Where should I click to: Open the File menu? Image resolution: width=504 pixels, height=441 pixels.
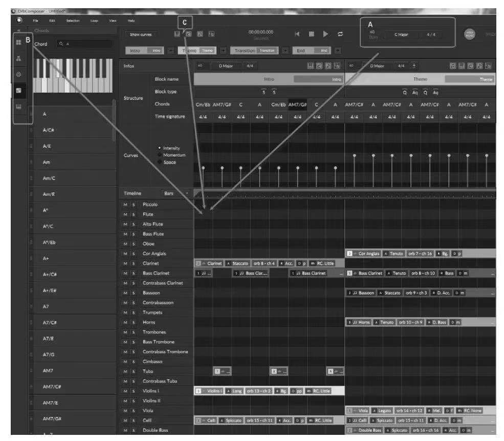tap(36, 20)
